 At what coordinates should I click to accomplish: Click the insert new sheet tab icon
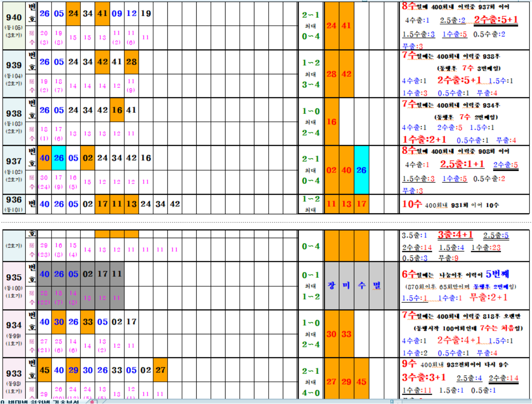(x=92, y=401)
